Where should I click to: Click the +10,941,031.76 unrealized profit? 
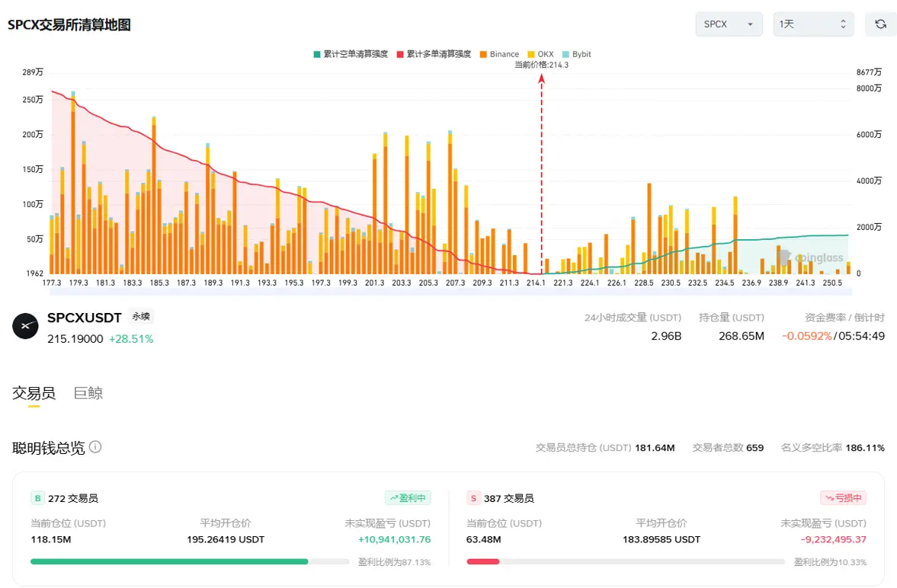pos(394,539)
